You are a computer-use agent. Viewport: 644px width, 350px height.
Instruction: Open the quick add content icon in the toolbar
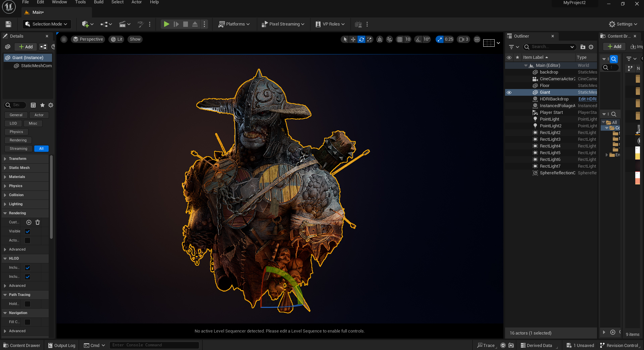pos(88,24)
